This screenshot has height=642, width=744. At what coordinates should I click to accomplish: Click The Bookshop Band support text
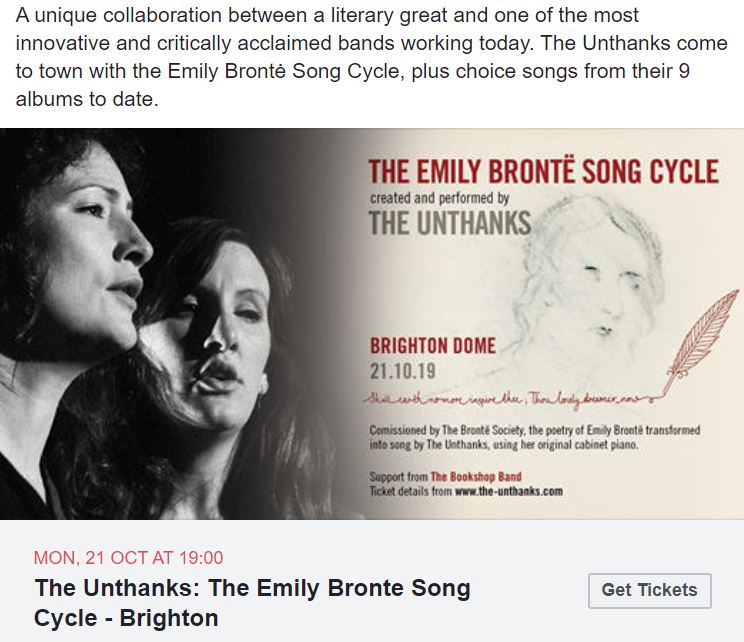coord(476,476)
